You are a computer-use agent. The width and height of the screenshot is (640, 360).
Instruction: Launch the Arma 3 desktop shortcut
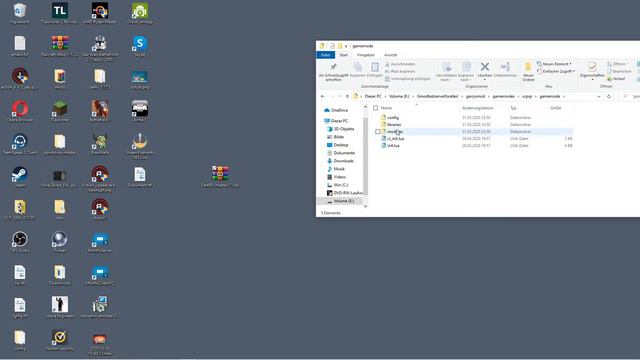140,111
